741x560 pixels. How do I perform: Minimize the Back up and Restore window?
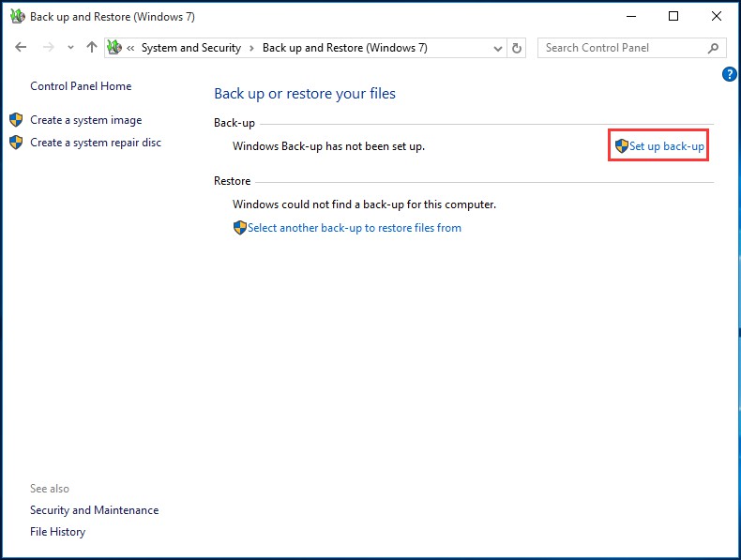click(x=631, y=16)
